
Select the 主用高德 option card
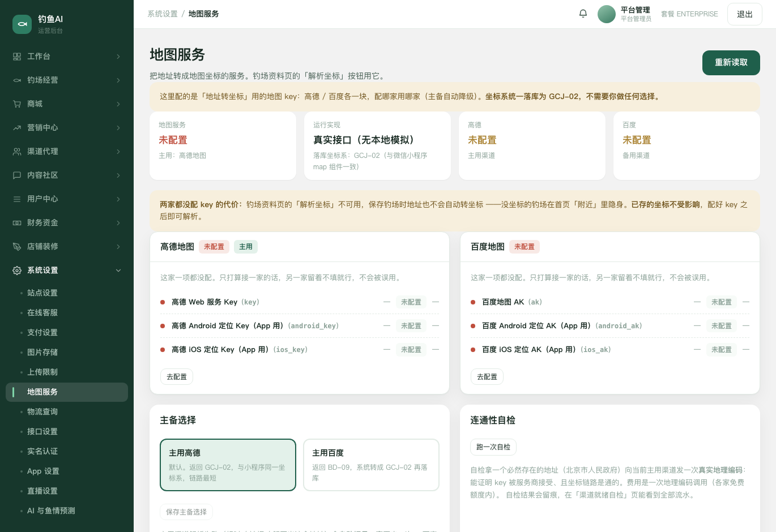tap(228, 465)
